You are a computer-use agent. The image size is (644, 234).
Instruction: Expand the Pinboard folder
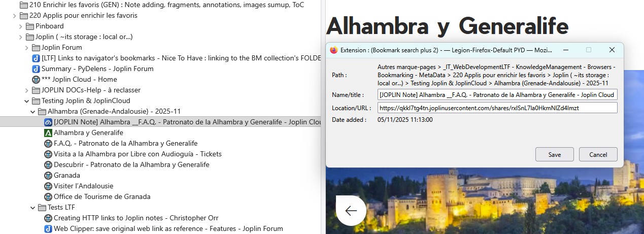pos(21,26)
